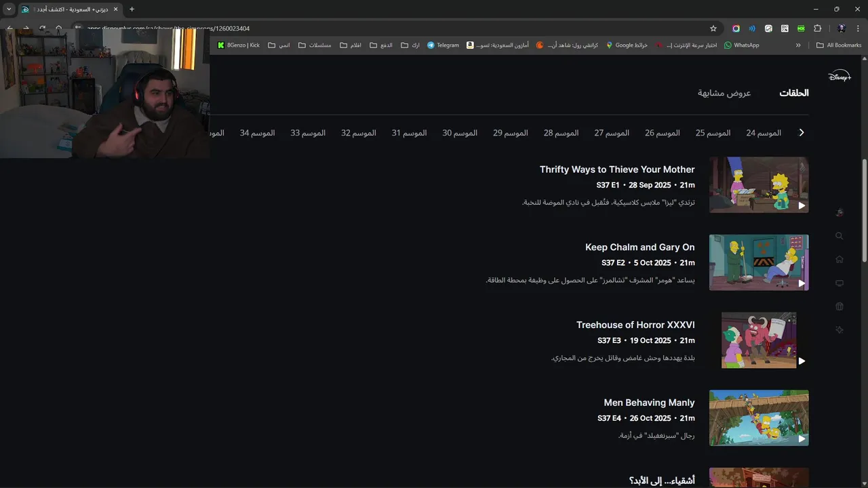Screen dimensions: 868x488
Task: Open the أمازون السعودية bookmark
Action: coord(498,45)
